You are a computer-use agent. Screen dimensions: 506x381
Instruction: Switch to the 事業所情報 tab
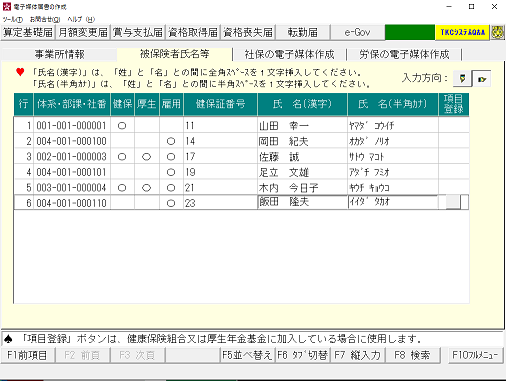[59, 54]
